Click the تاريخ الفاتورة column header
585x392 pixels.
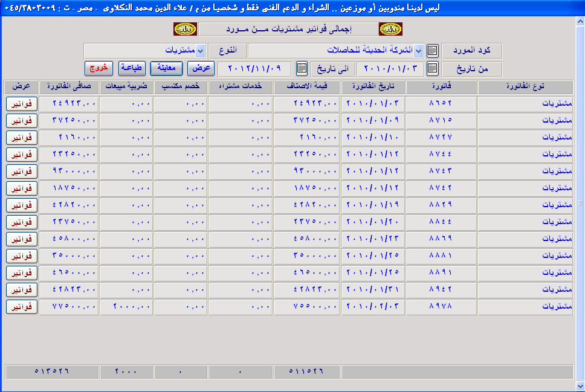pyautogui.click(x=373, y=88)
